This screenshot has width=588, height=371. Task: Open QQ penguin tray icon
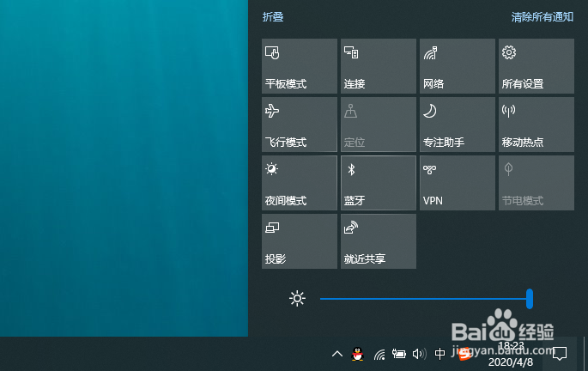[x=357, y=354]
